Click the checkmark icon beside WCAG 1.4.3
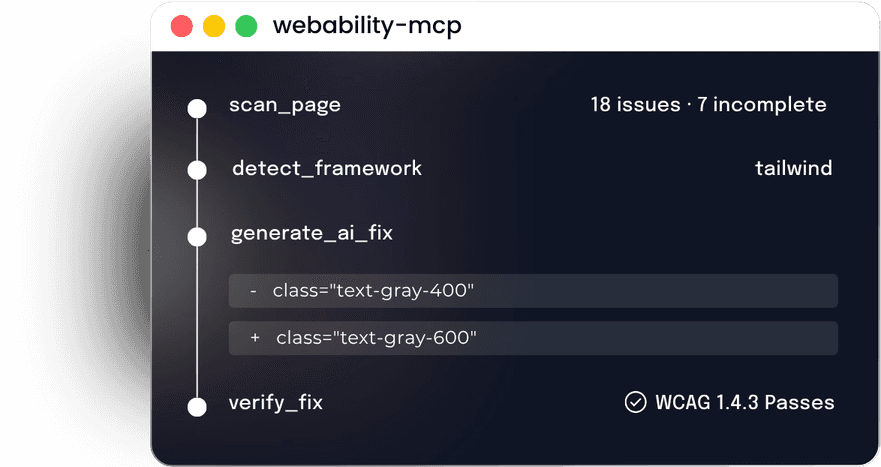The image size is (881, 467). pos(635,402)
